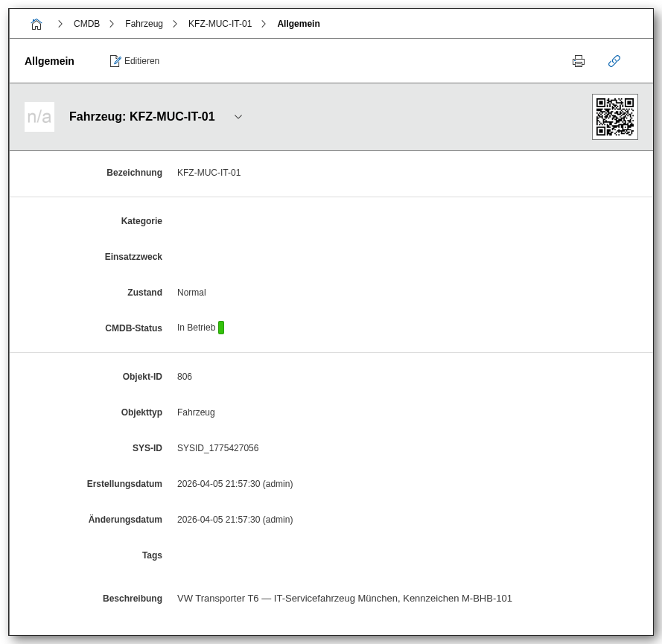This screenshot has width=662, height=644.
Task: Click the Fahrzeug: KFZ-MUC-IT-01 heading
Action: [x=141, y=117]
